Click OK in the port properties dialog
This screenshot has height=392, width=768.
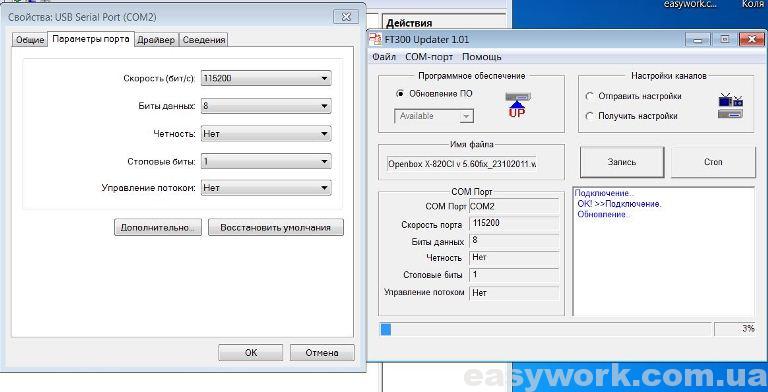(x=250, y=352)
